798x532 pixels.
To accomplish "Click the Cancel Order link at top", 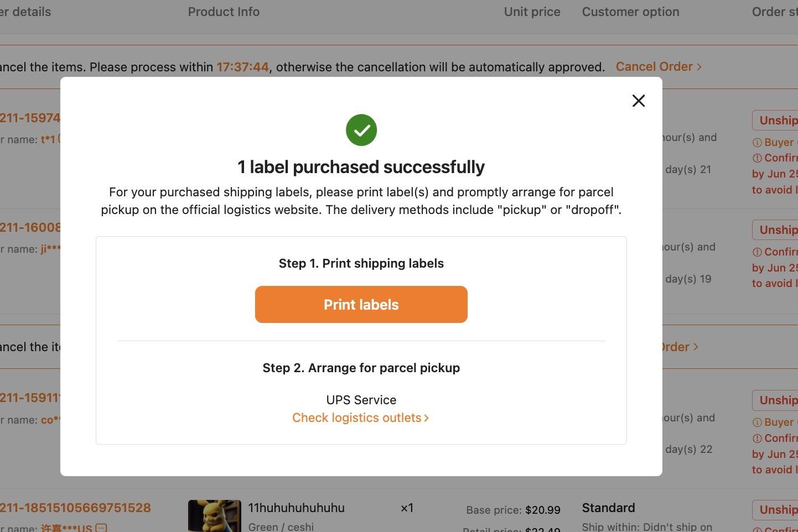I will [x=654, y=66].
